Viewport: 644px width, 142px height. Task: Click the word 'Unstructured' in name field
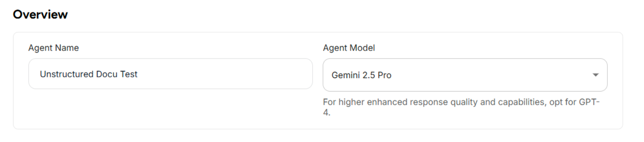66,74
